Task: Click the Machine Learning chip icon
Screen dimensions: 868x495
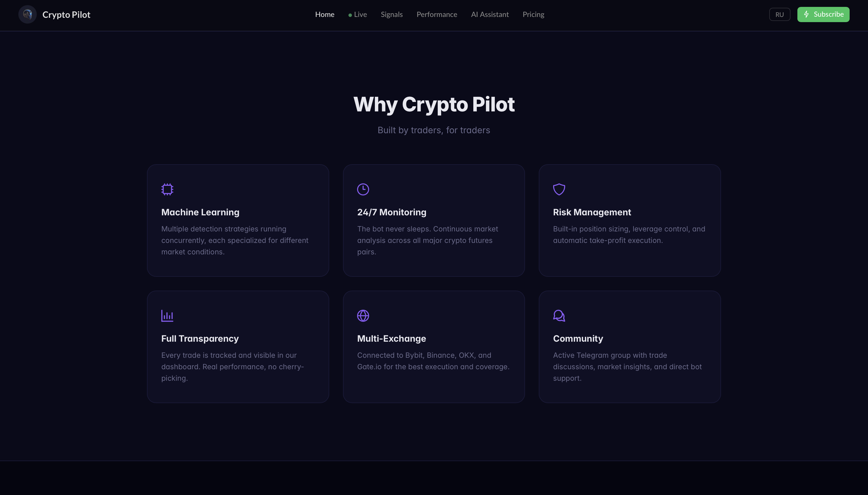Action: tap(167, 189)
